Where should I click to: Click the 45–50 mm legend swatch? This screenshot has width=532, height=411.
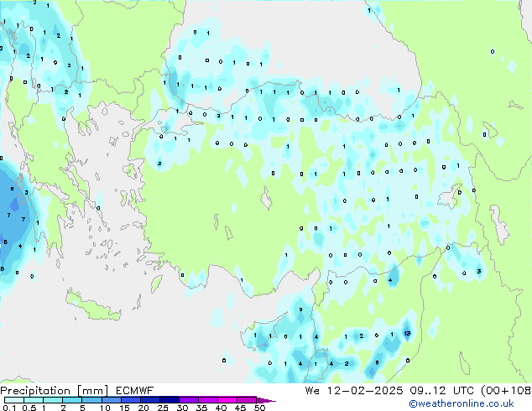pos(247,400)
